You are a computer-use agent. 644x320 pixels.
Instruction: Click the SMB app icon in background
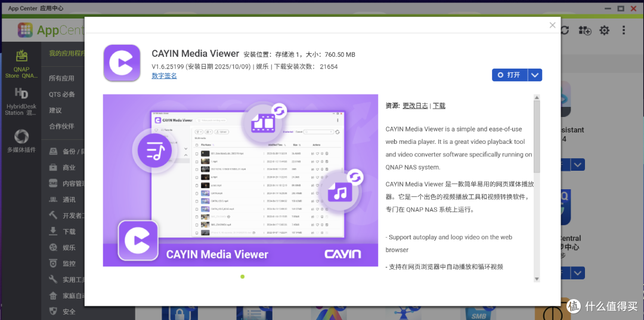point(479,312)
